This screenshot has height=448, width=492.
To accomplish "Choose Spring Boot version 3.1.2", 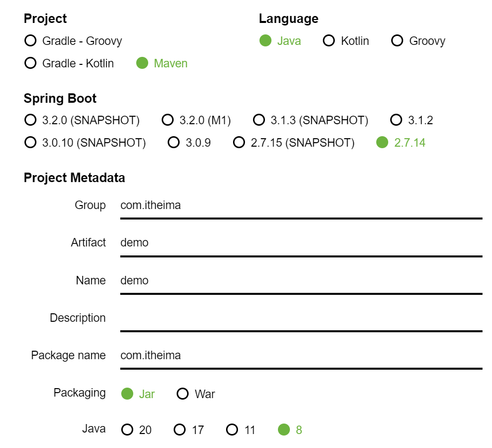I will [396, 120].
